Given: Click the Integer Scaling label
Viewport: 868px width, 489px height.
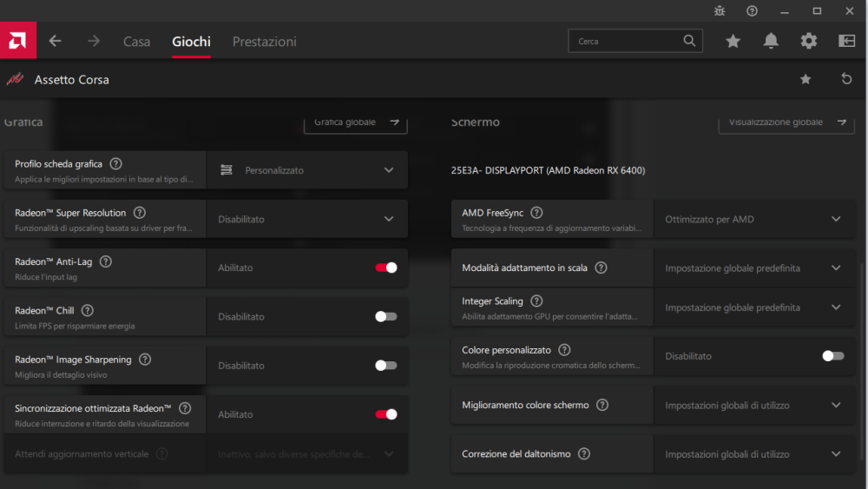Looking at the screenshot, I should coord(493,301).
